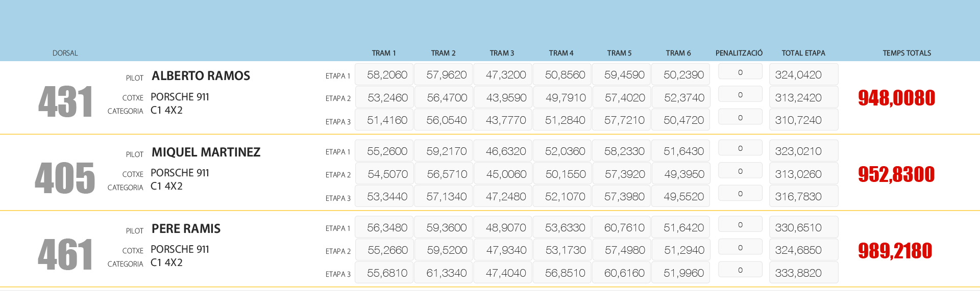
Task: Click Miquel Martinez Etapa 1 total 323,0210
Action: click(x=803, y=151)
